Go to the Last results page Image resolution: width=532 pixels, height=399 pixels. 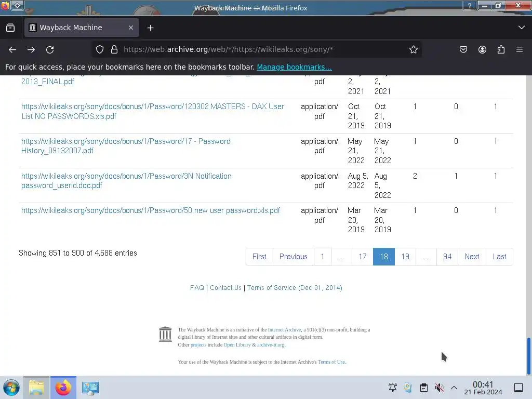point(499,257)
